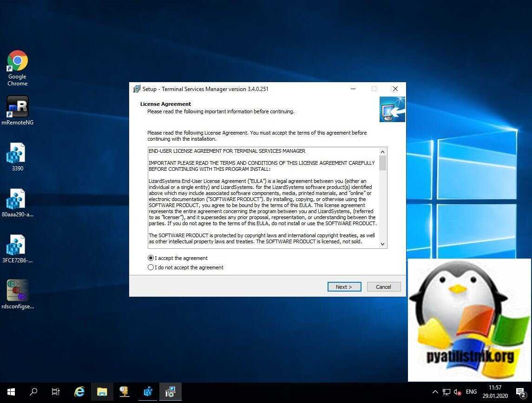
Task: Open File Explorer in the taskbar
Action: (x=102, y=392)
